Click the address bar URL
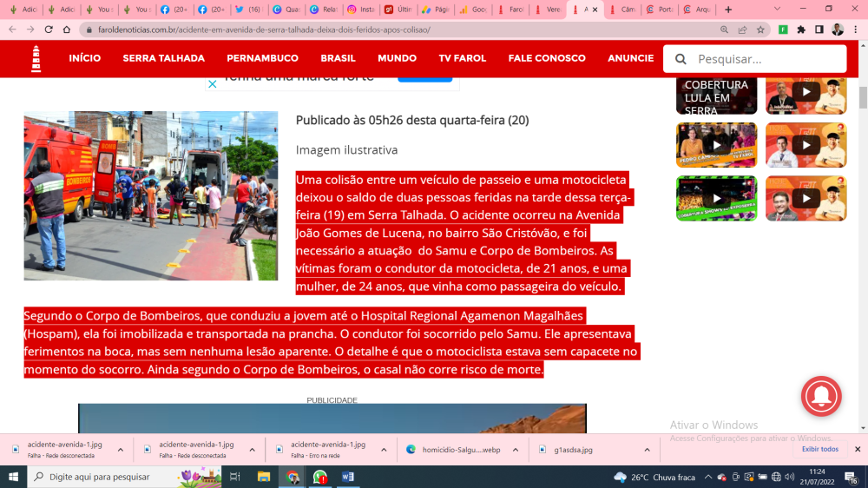Image resolution: width=868 pixels, height=488 pixels. (x=264, y=30)
